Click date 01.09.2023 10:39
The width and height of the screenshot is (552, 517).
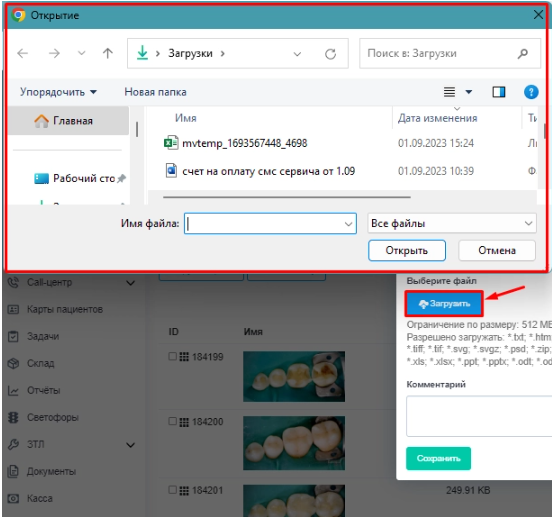(436, 171)
